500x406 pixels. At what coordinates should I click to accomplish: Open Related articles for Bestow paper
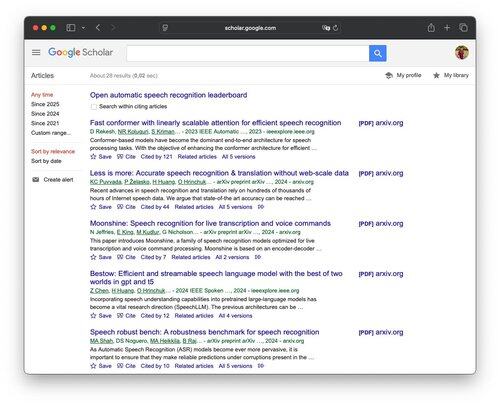coord(194,316)
